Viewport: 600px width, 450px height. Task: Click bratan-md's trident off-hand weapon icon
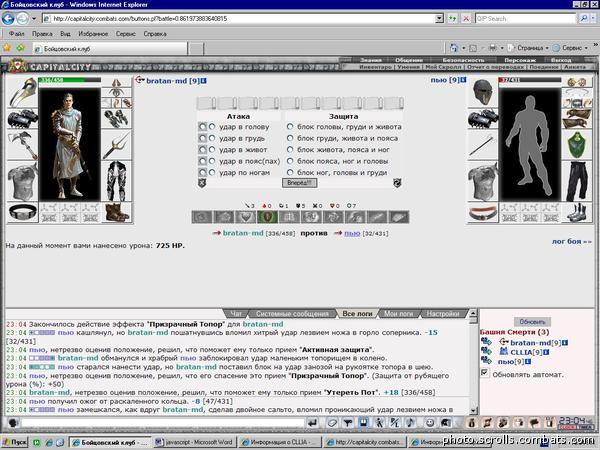[116, 145]
